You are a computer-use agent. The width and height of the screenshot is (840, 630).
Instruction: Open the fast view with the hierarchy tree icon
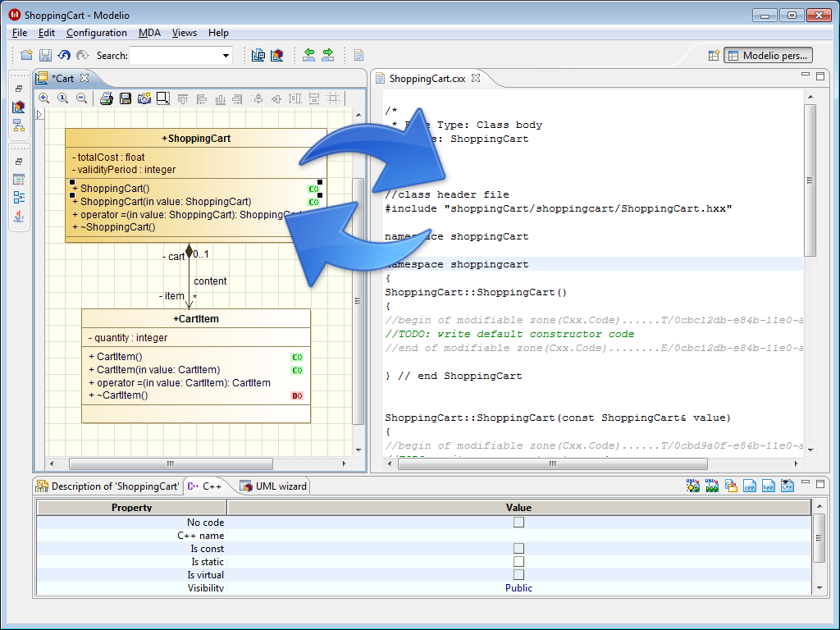pyautogui.click(x=19, y=126)
